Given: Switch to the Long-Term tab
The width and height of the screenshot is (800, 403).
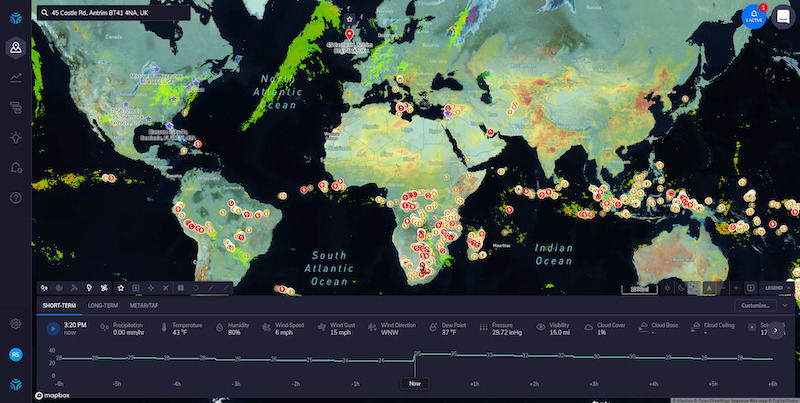Looking at the screenshot, I should point(103,305).
